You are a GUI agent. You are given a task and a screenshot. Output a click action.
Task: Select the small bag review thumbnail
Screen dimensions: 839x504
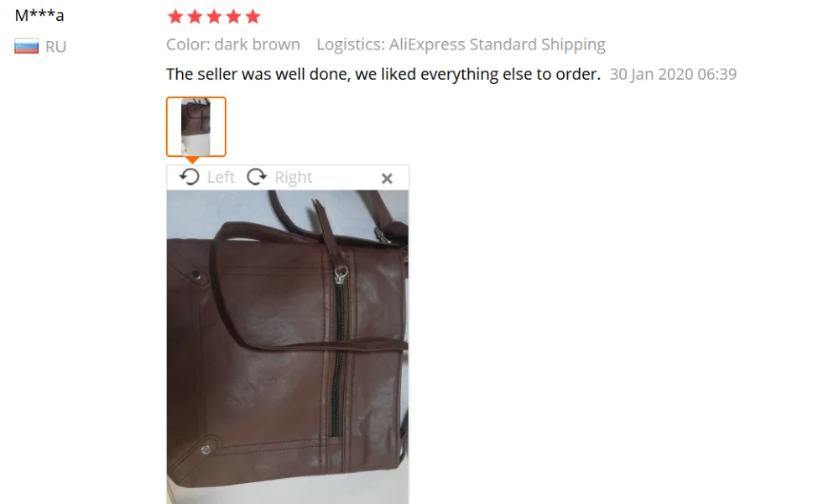(195, 127)
